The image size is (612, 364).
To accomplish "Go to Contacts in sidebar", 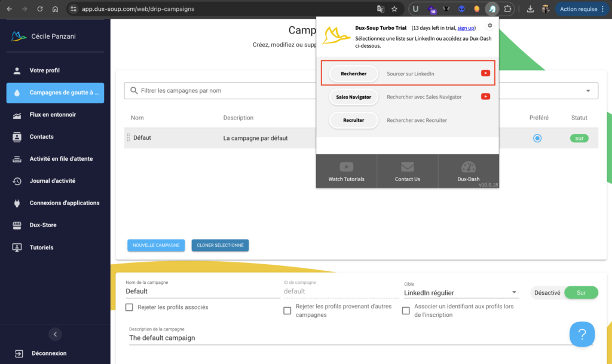I will (x=55, y=137).
